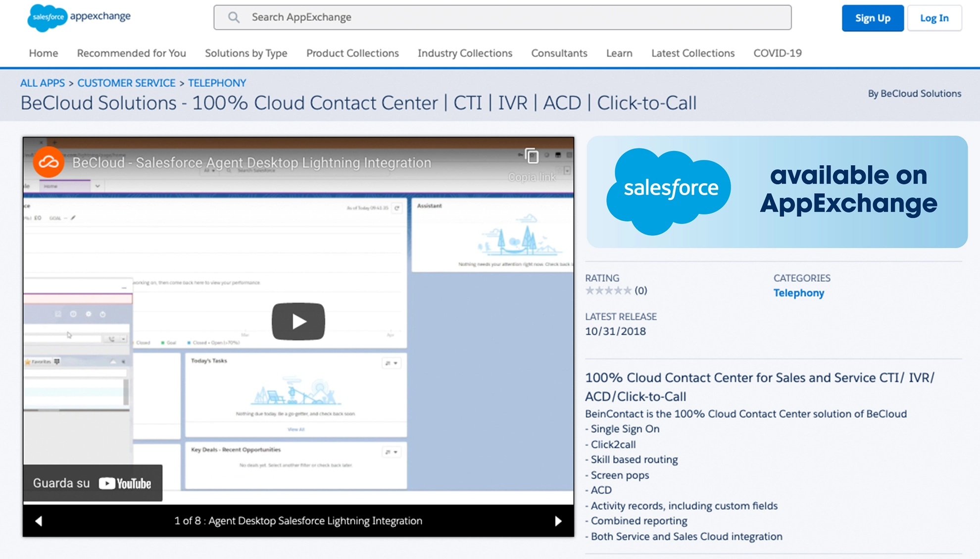Open Product Collections menu
980x559 pixels.
(352, 53)
